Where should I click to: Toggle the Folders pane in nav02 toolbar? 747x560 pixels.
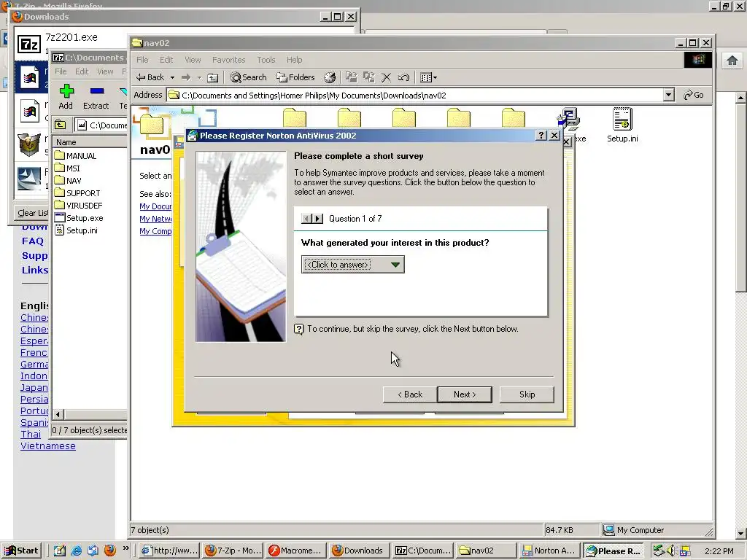(x=296, y=77)
